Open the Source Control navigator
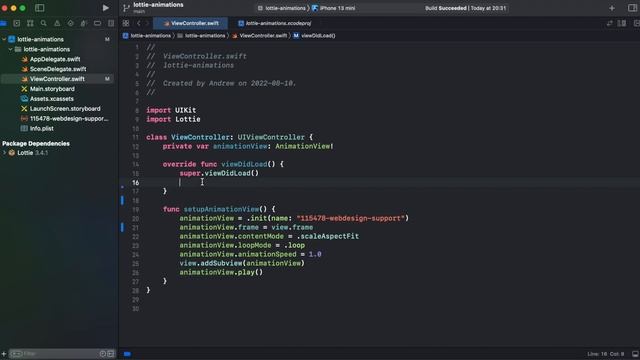Viewport: 640px width, 360px height. [x=17, y=23]
